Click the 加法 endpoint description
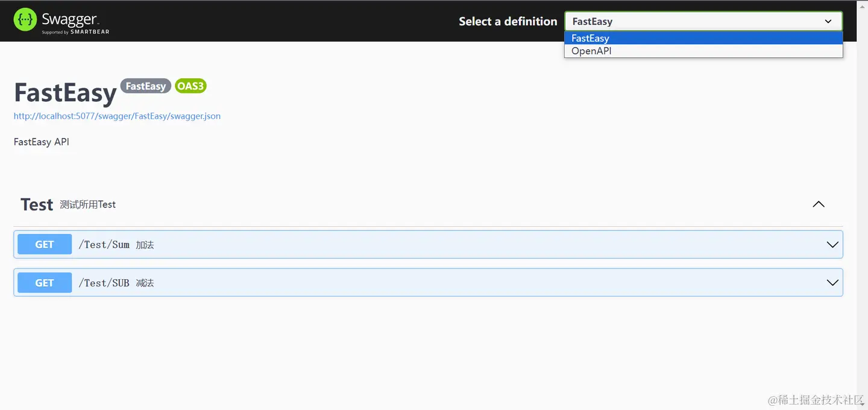Image resolution: width=868 pixels, height=410 pixels. click(145, 245)
